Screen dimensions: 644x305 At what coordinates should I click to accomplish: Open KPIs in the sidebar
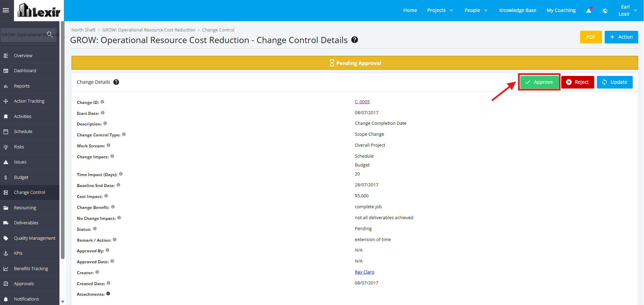click(30, 253)
